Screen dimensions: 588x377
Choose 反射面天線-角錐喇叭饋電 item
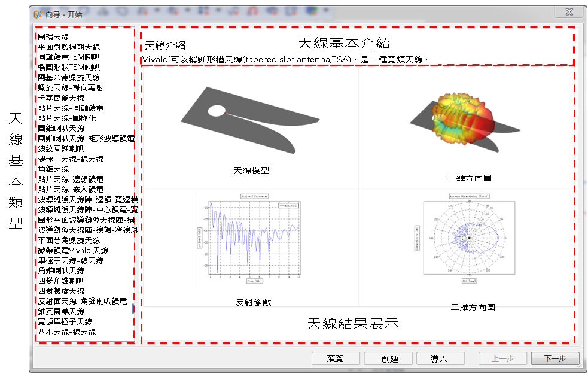(x=83, y=301)
